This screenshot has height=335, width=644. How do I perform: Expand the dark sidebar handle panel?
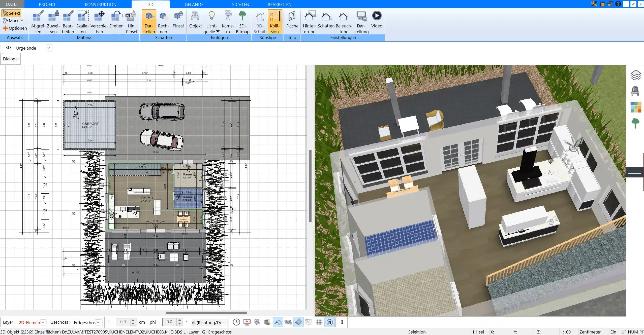click(x=635, y=172)
